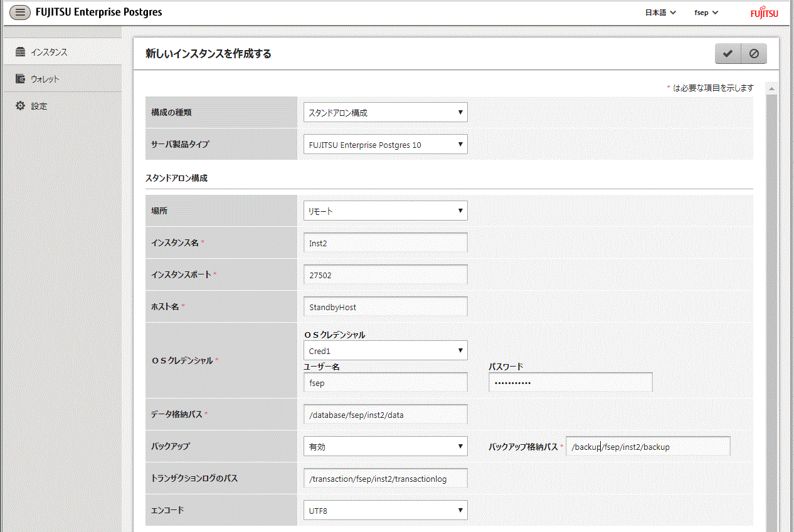
Task: Open the fsep user menu
Action: pos(706,13)
